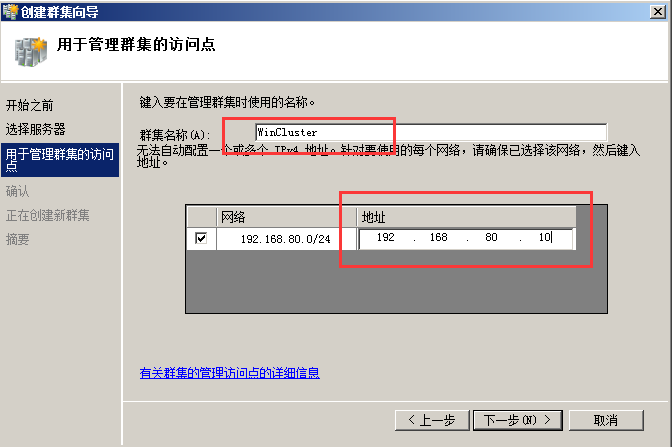The width and height of the screenshot is (672, 447).
Task: Click the '网络' column header
Action: 286,217
